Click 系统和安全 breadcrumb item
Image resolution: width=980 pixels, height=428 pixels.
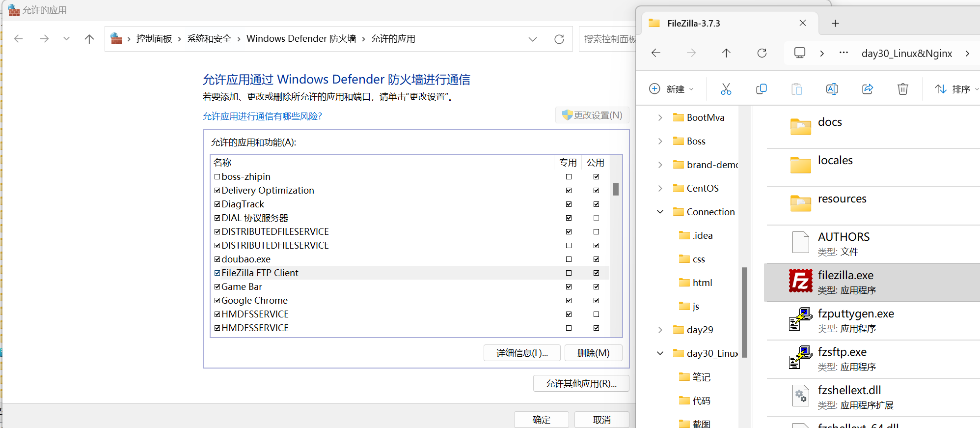(x=209, y=39)
